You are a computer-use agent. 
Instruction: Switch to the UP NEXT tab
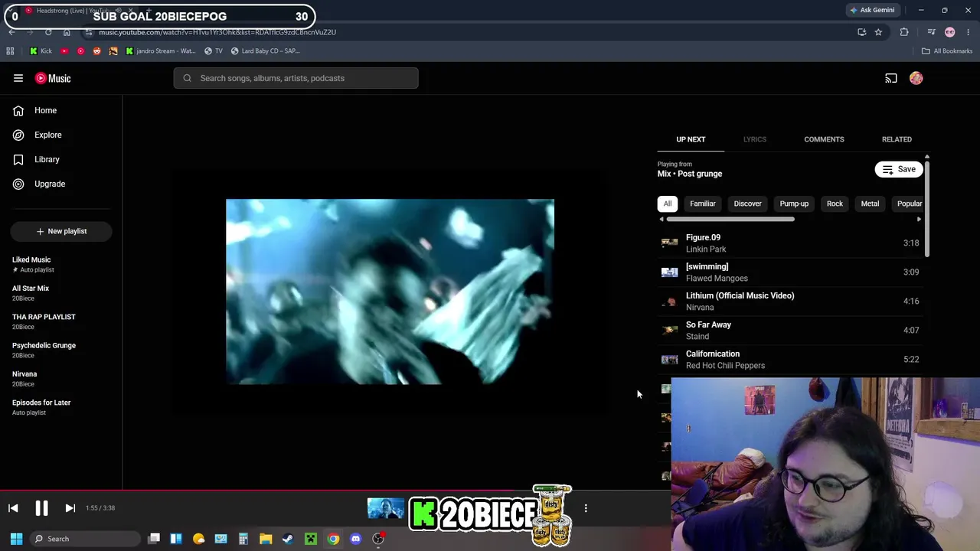point(691,139)
